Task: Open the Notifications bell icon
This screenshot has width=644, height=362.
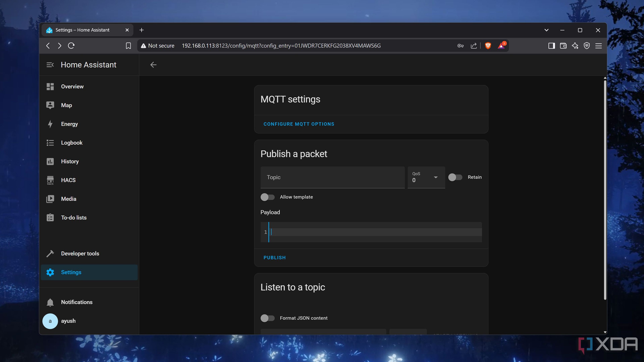Action: click(50, 302)
